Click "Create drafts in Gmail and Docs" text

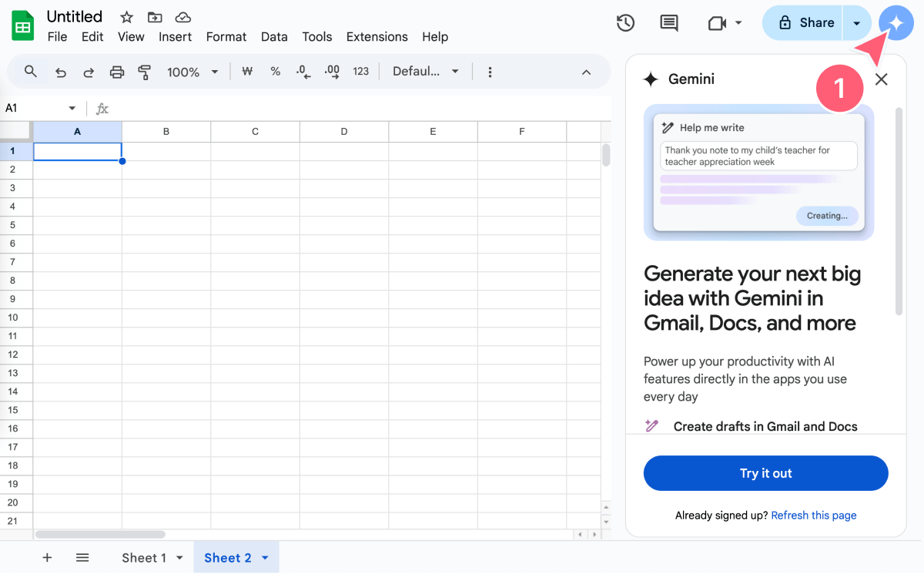coord(765,426)
